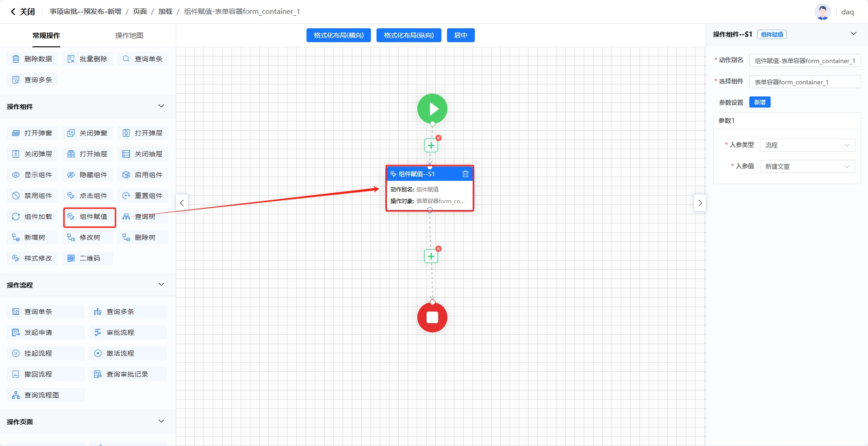Image resolution: width=868 pixels, height=446 pixels.
Task: Click the trash icon on 组件赋值--S1 node
Action: pos(465,174)
